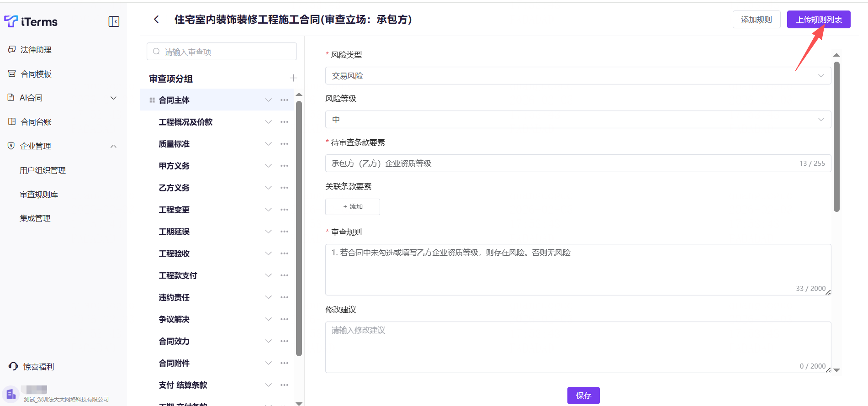This screenshot has height=406, width=868.
Task: Click the search magnifier icon
Action: click(156, 52)
